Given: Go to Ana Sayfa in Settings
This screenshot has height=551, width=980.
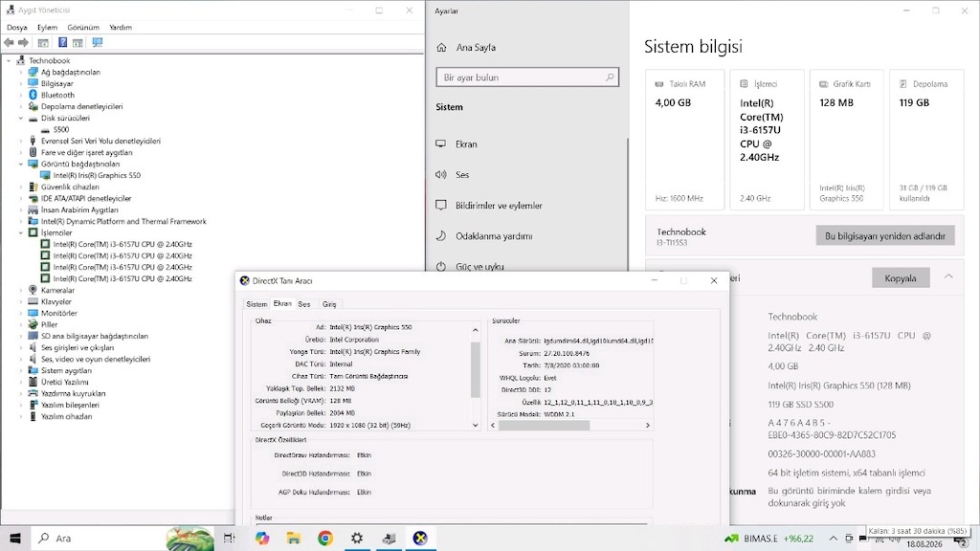Looking at the screenshot, I should point(476,48).
